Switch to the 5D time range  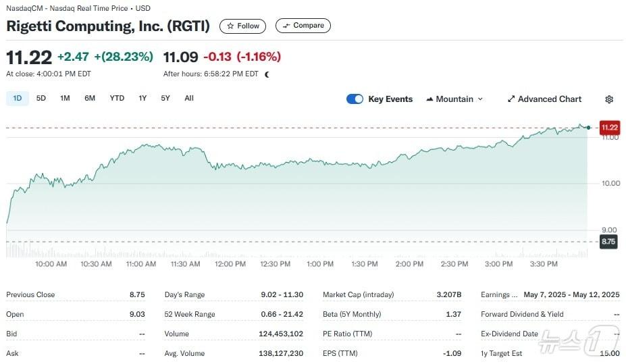tap(41, 99)
